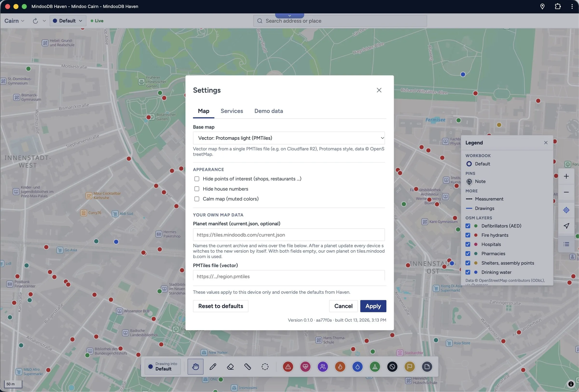Click the refresh sync icon
This screenshot has height=392, width=579.
click(35, 21)
